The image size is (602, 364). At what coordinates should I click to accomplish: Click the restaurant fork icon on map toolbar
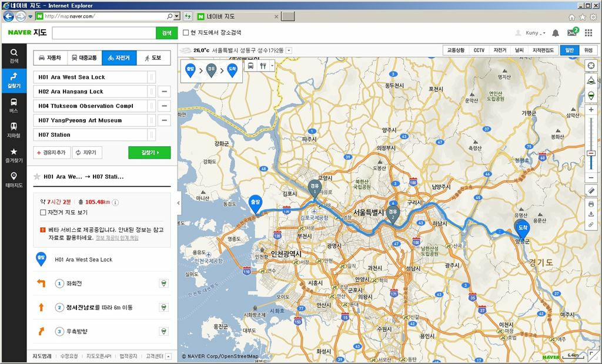point(263,66)
